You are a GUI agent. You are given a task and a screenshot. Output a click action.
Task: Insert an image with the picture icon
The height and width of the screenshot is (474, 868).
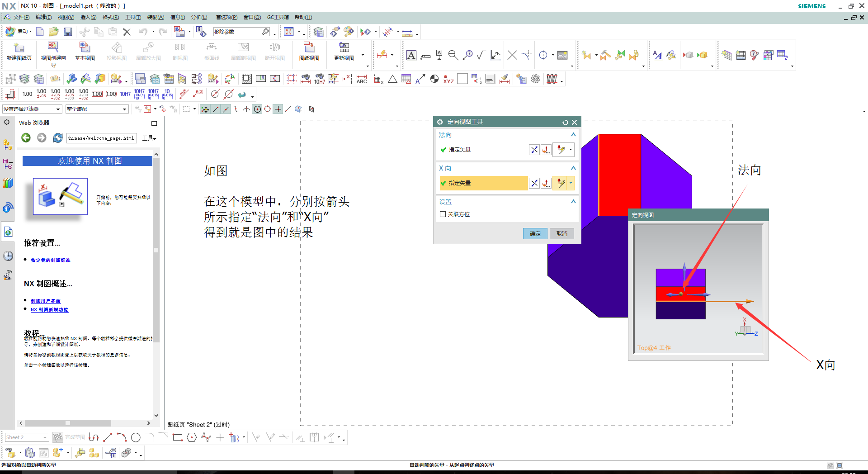(562, 55)
